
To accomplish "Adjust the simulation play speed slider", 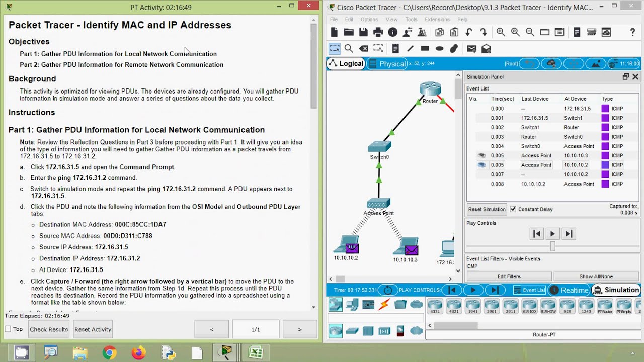I will [552, 246].
